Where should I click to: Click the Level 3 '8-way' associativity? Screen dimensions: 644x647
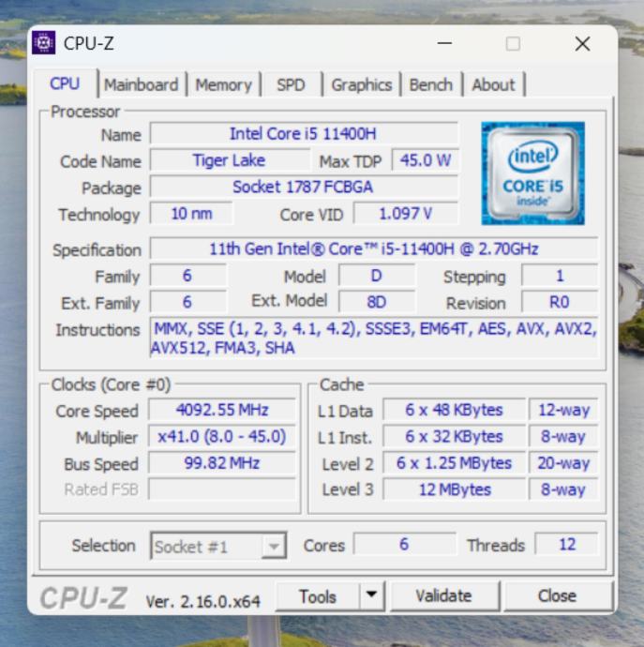[x=563, y=489]
